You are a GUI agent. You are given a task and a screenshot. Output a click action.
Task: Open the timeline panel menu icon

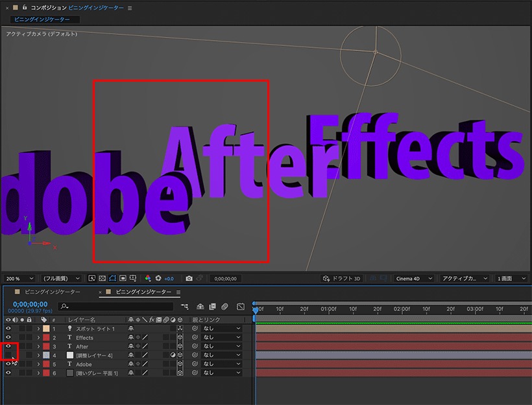click(x=178, y=292)
